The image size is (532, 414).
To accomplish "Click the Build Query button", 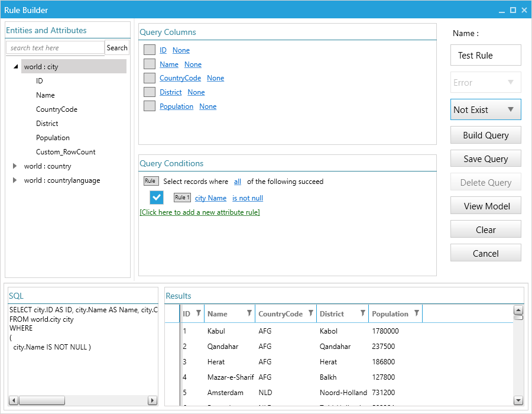I will (x=485, y=135).
